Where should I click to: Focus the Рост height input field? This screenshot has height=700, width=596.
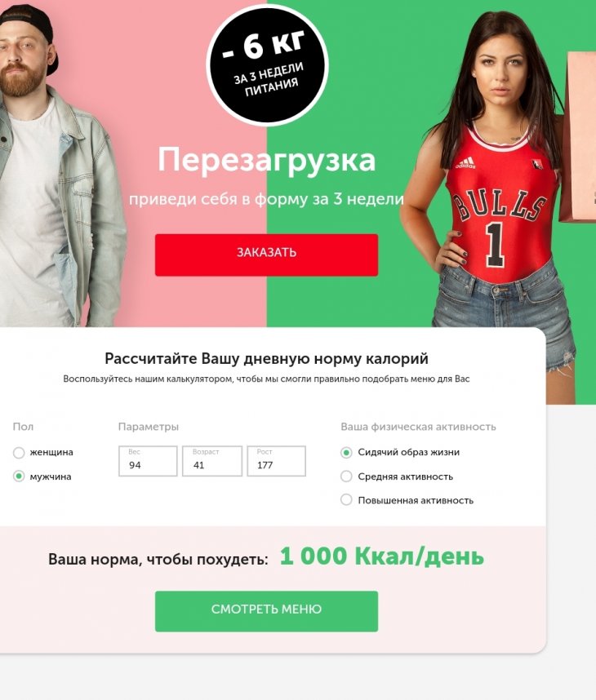point(277,461)
